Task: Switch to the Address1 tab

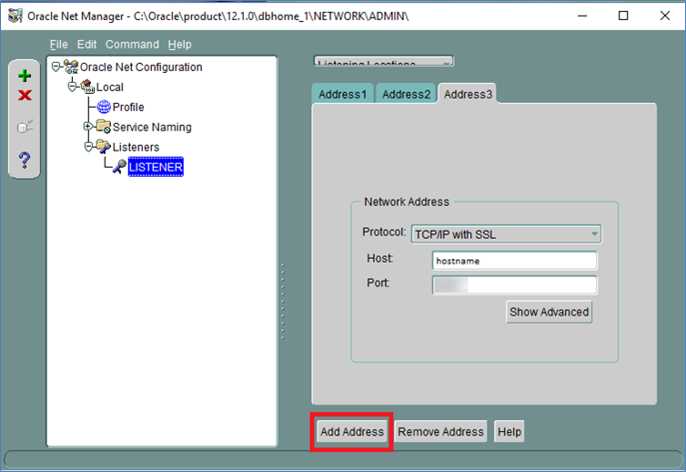Action: [x=343, y=94]
